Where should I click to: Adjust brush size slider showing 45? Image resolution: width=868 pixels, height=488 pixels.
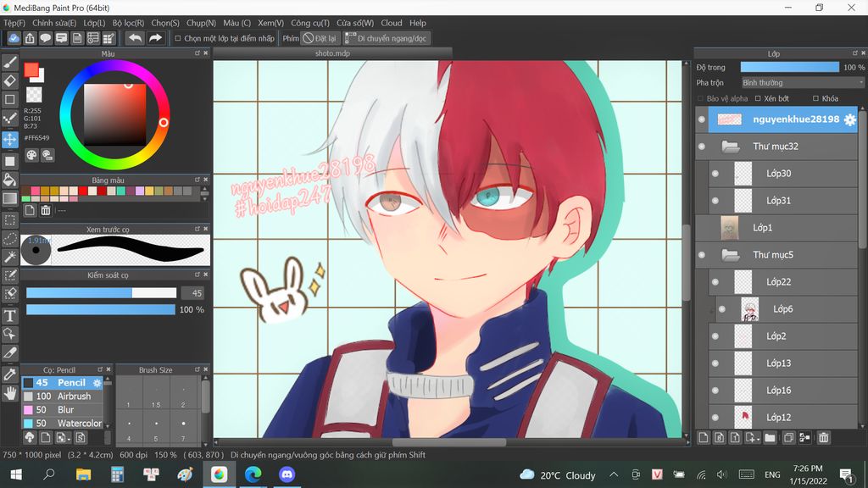coord(102,293)
